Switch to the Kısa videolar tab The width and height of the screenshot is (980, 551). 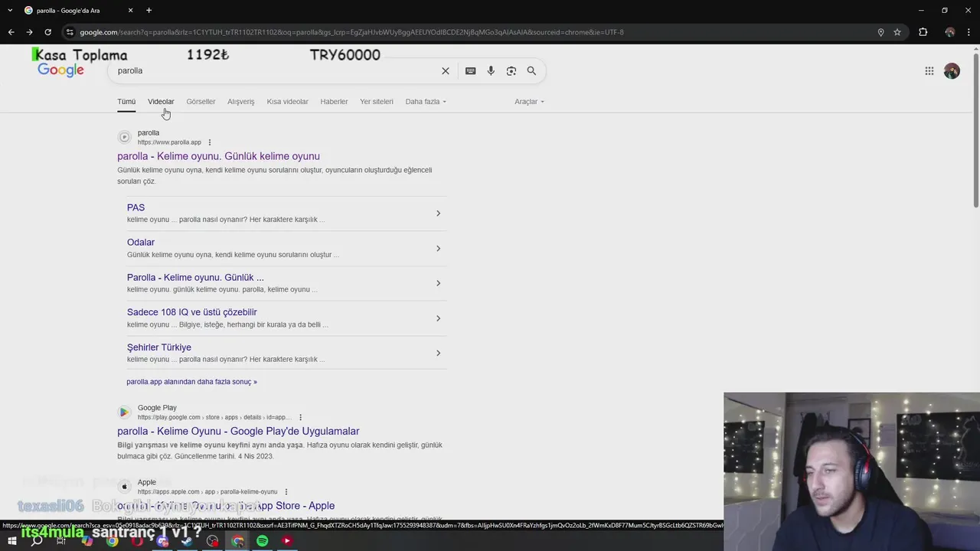(287, 102)
